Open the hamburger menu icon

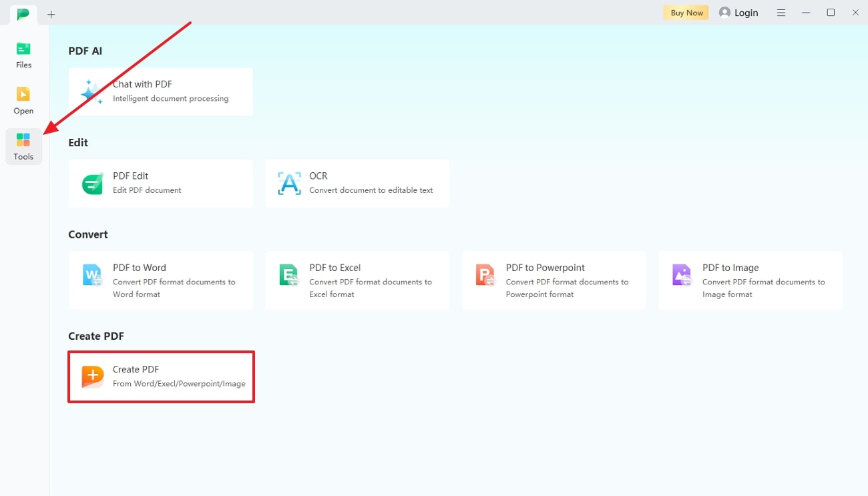coord(781,13)
